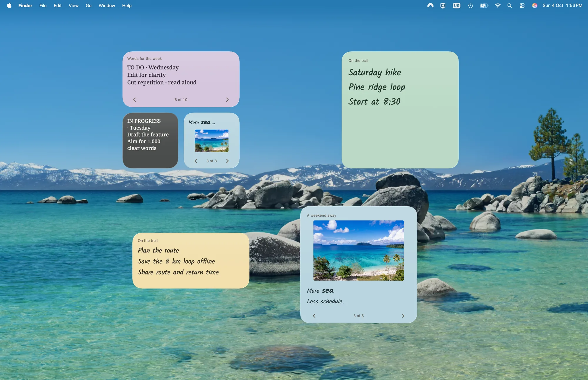588x380 pixels.
Task: Click the small beach thumbnail in More sea widget
Action: coord(212,141)
